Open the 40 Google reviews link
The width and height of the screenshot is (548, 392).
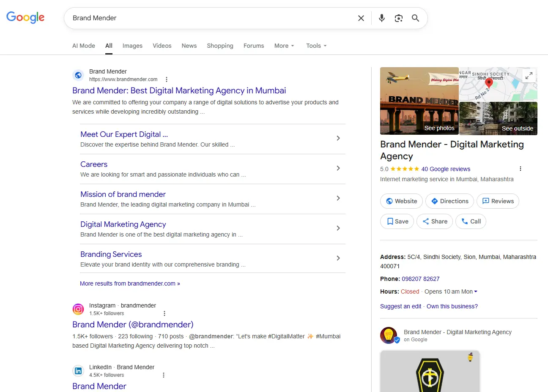pyautogui.click(x=446, y=169)
